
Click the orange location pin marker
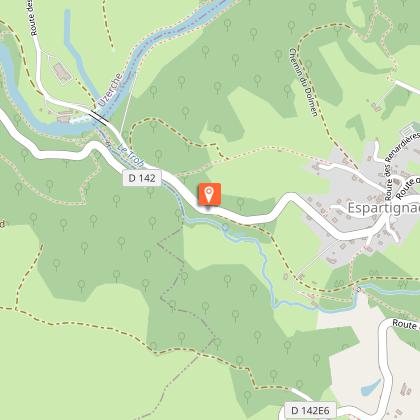209,194
